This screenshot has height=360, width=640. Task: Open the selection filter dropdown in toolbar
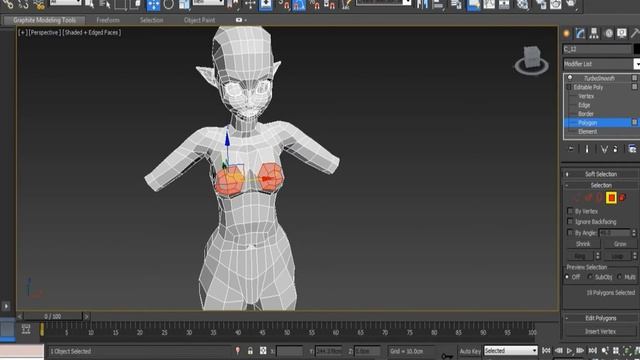pyautogui.click(x=66, y=2)
